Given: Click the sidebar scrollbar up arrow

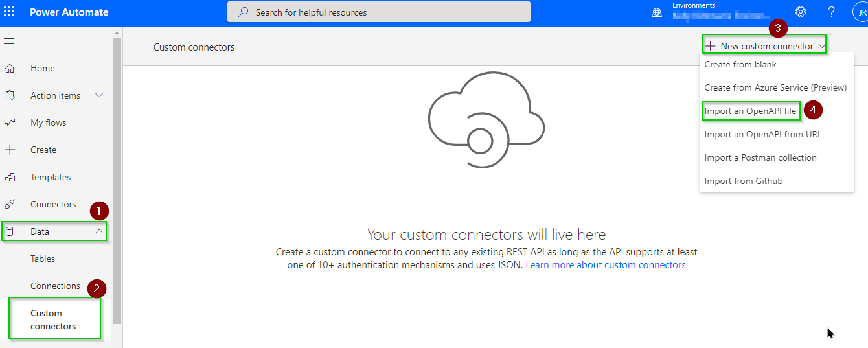Looking at the screenshot, I should pyautogui.click(x=117, y=32).
